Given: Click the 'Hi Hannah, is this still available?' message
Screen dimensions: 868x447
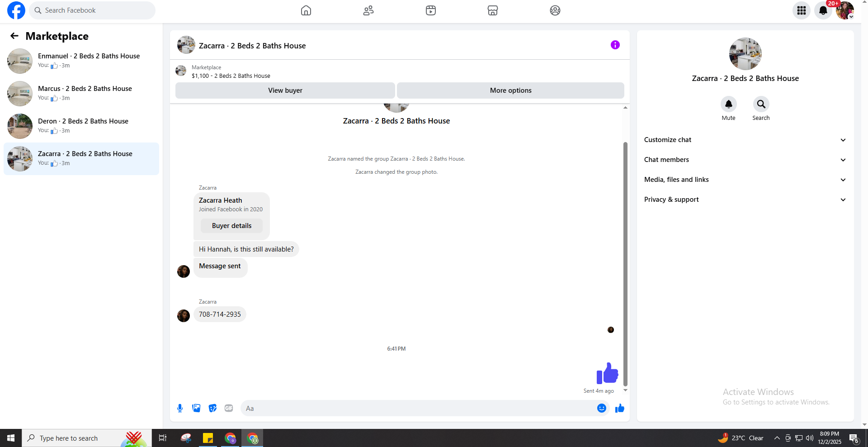Looking at the screenshot, I should pyautogui.click(x=246, y=249).
